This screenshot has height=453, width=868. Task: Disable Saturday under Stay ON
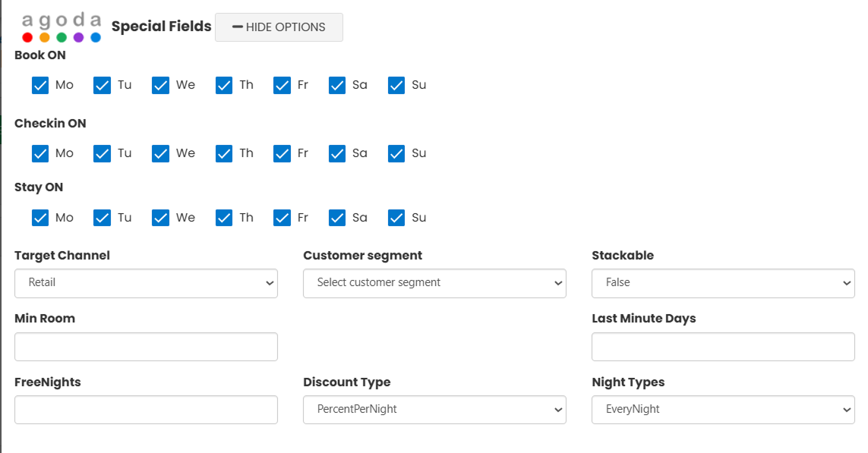coord(337,218)
